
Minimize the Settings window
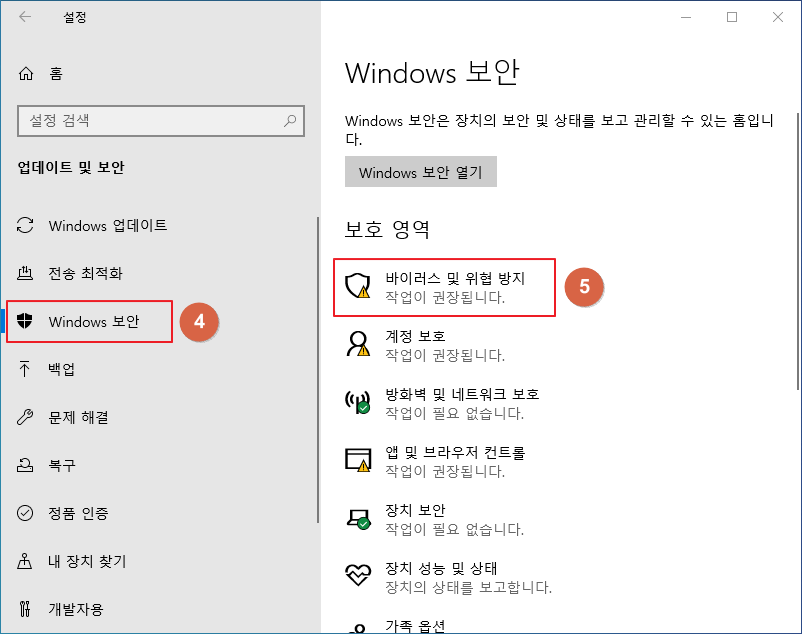click(x=686, y=17)
